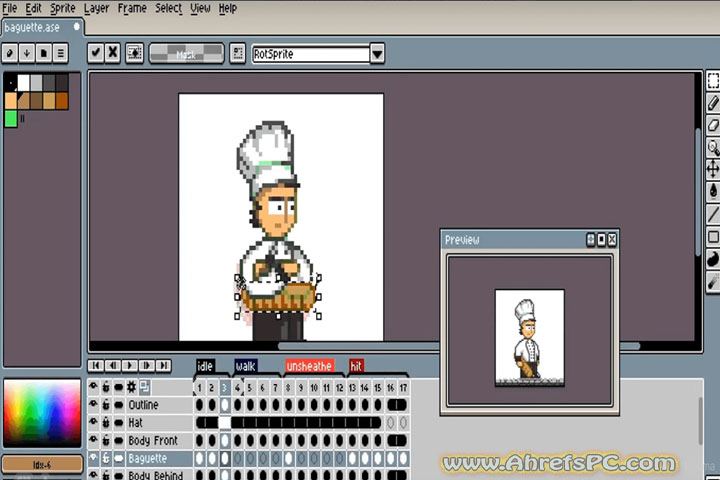Click the Idx-6 foreground color button

point(42,464)
